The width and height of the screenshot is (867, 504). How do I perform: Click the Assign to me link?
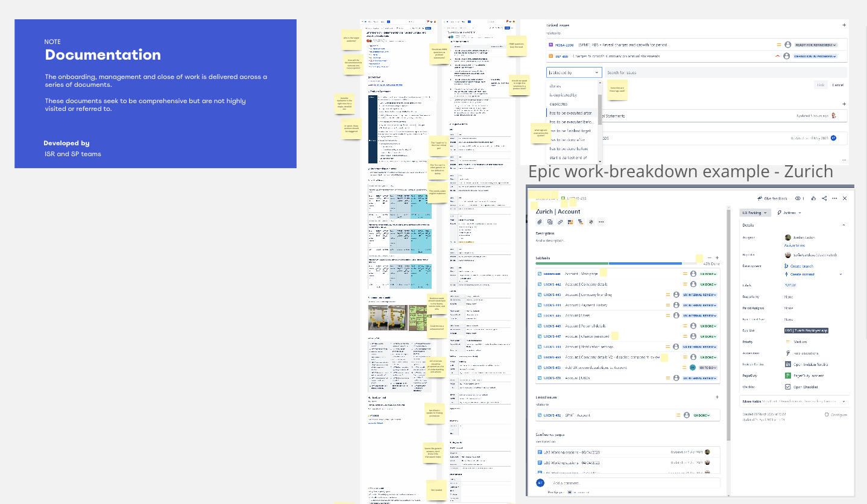(794, 245)
